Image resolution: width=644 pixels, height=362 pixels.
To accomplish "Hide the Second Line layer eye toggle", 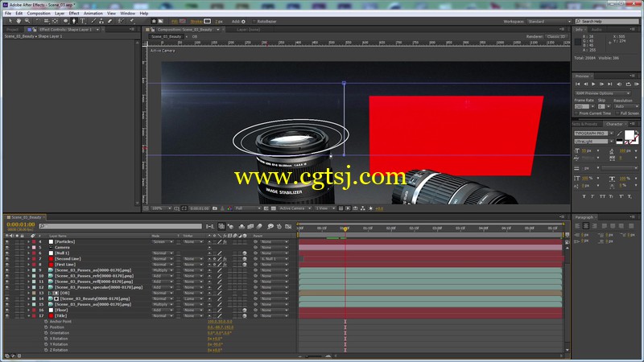I will pyautogui.click(x=7, y=259).
